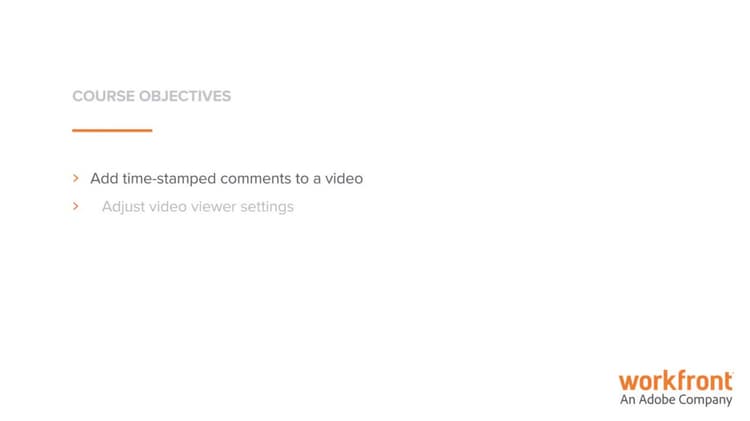Screen dimensions: 750x421
Task: Click the word Adjust in the second bullet
Action: click(123, 207)
